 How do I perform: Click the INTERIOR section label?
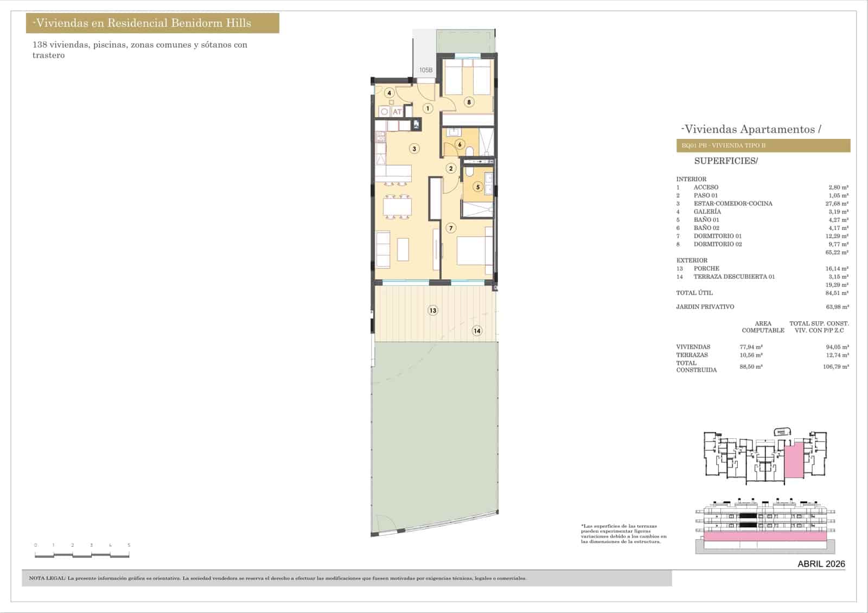[x=691, y=179]
